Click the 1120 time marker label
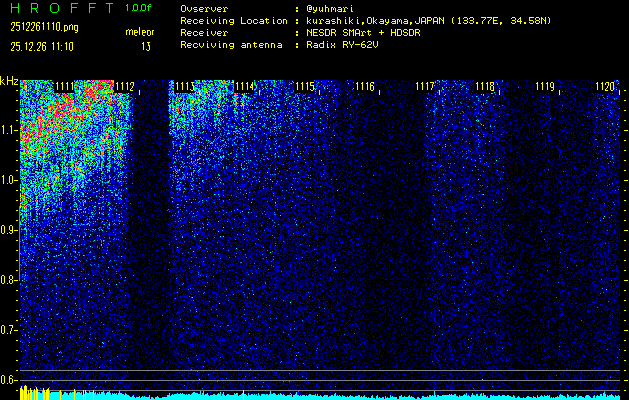 (605, 86)
